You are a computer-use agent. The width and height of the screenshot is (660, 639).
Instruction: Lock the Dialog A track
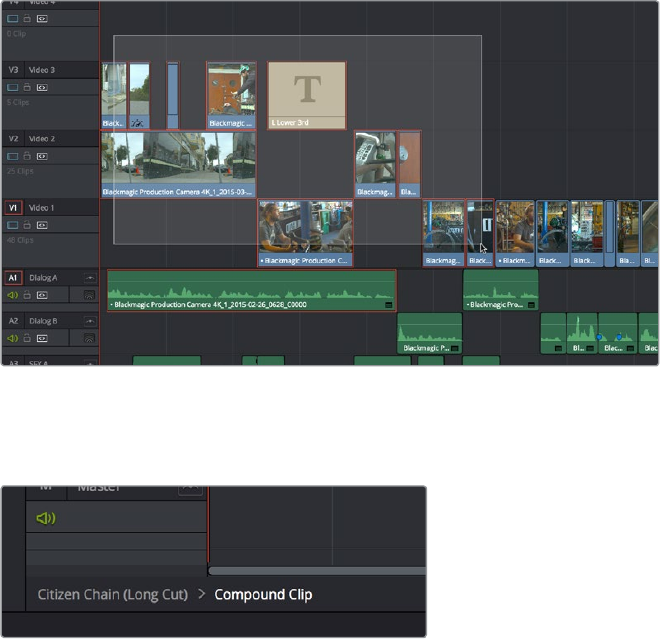tap(27, 295)
